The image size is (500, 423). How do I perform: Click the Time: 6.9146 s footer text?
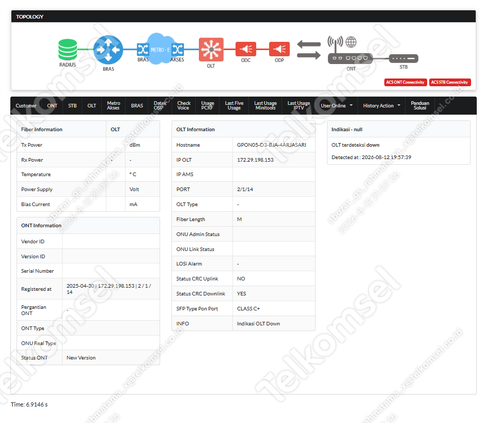pos(29,404)
